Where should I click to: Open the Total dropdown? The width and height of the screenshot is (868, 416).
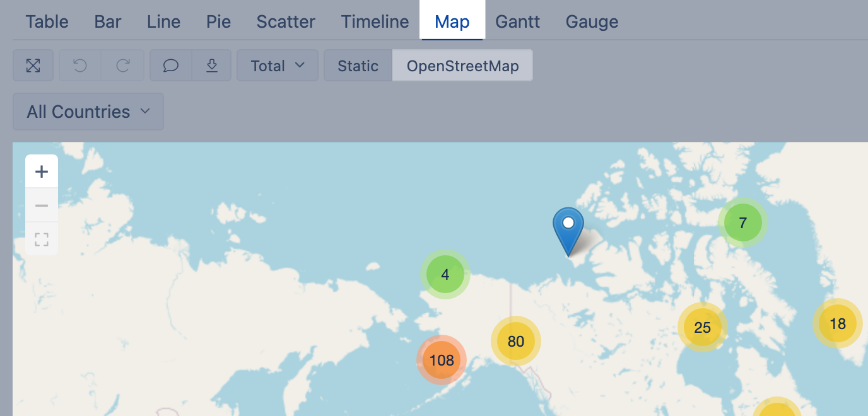[278, 66]
